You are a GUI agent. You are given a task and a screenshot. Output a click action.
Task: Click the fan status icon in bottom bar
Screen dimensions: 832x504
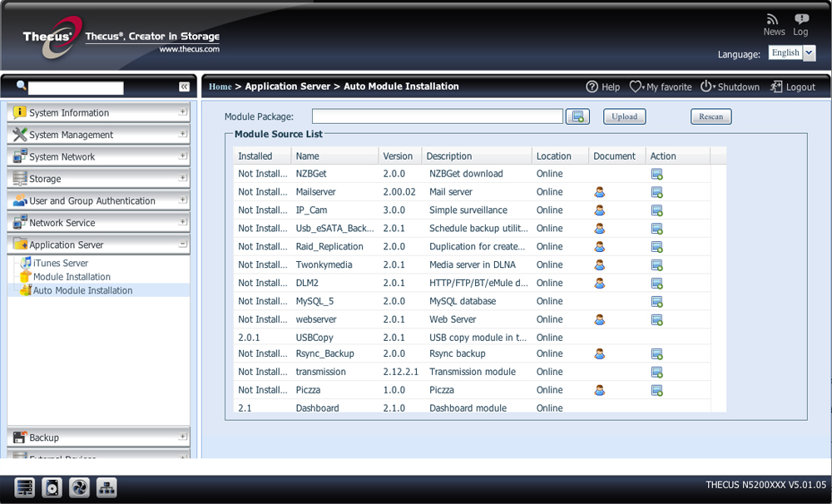80,487
